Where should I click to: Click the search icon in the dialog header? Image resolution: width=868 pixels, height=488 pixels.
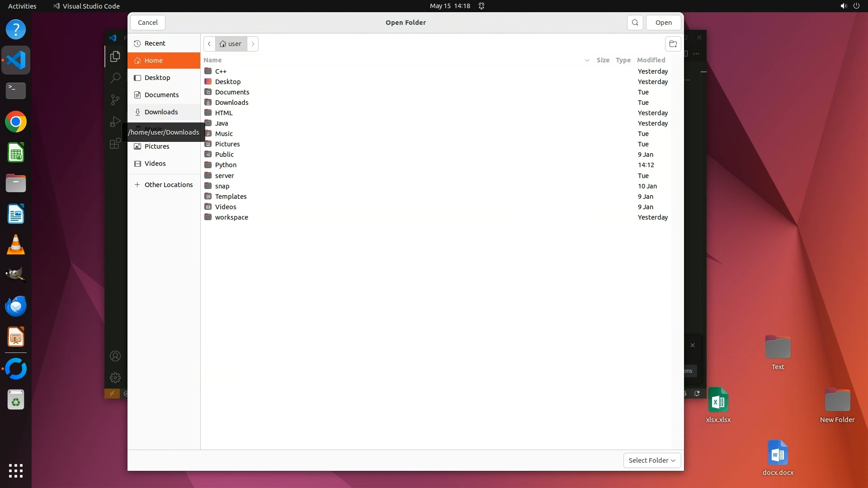635,23
